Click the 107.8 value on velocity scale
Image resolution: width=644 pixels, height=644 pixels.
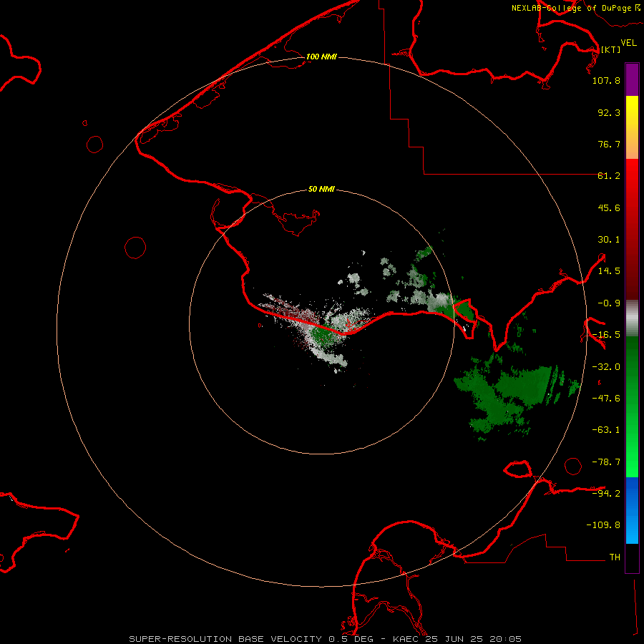(x=606, y=80)
